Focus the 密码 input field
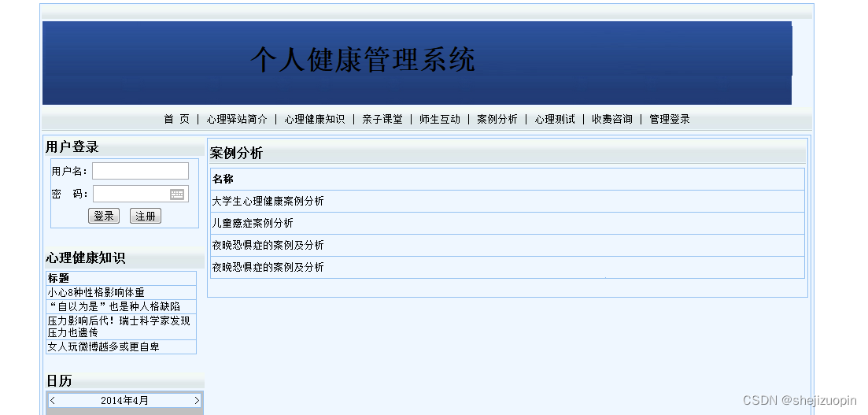The image size is (868, 415). tap(141, 194)
